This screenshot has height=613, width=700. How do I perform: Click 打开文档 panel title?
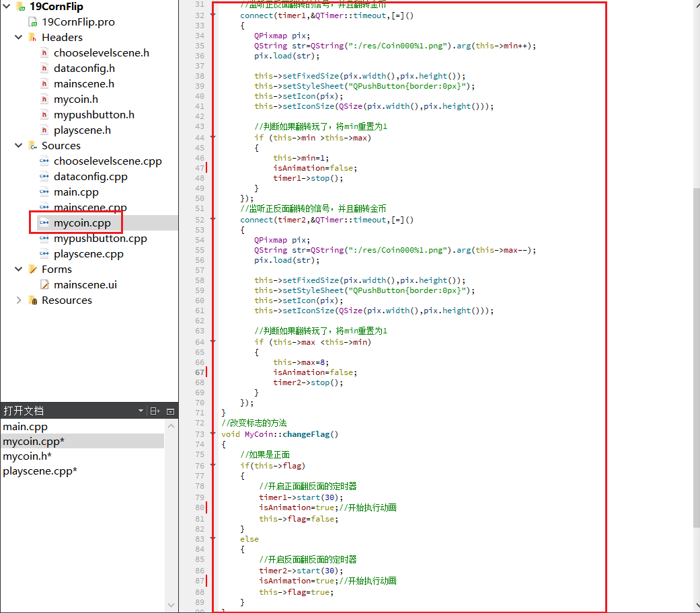(x=24, y=411)
